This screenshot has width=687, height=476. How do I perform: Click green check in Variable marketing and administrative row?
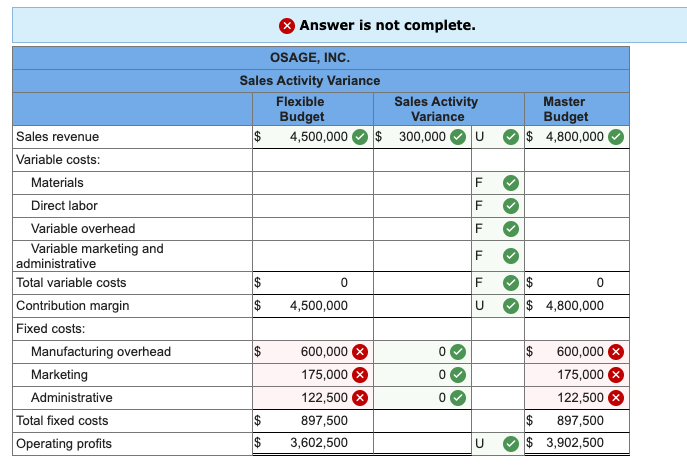[511, 256]
